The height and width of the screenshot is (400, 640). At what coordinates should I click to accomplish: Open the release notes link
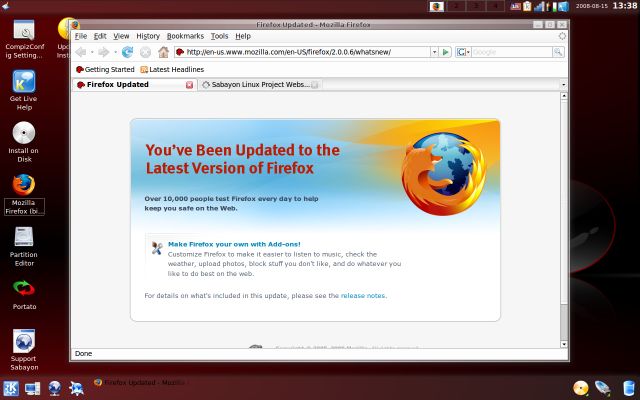click(x=363, y=296)
